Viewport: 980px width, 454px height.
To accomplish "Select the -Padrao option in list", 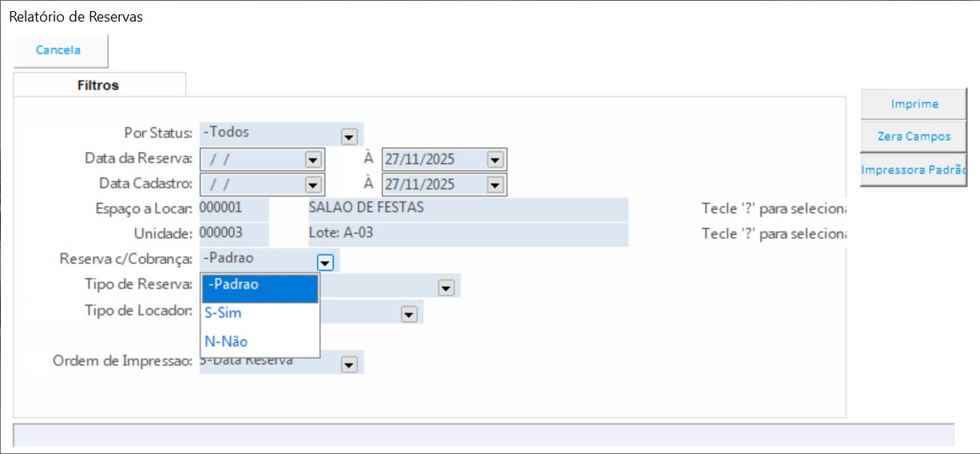I will coord(260,285).
